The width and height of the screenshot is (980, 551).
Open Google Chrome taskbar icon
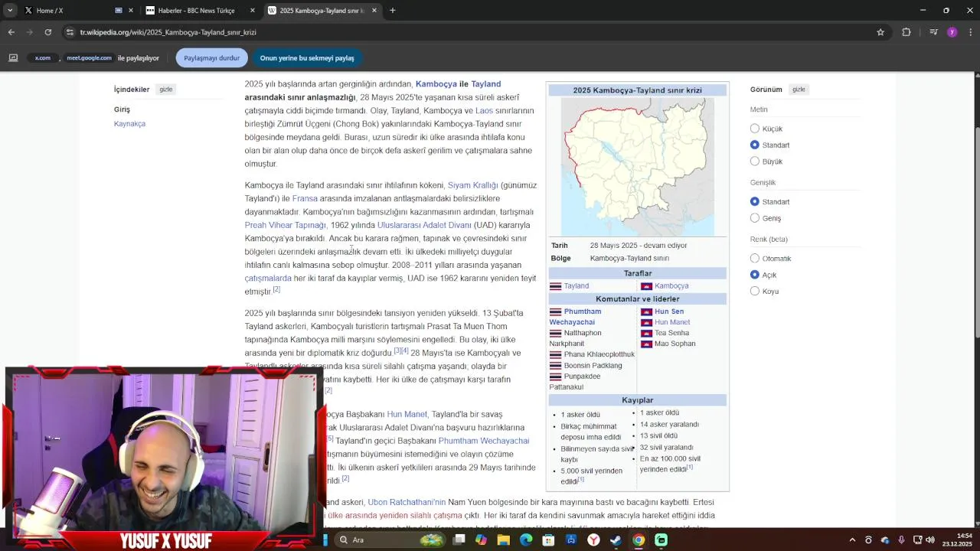point(639,540)
